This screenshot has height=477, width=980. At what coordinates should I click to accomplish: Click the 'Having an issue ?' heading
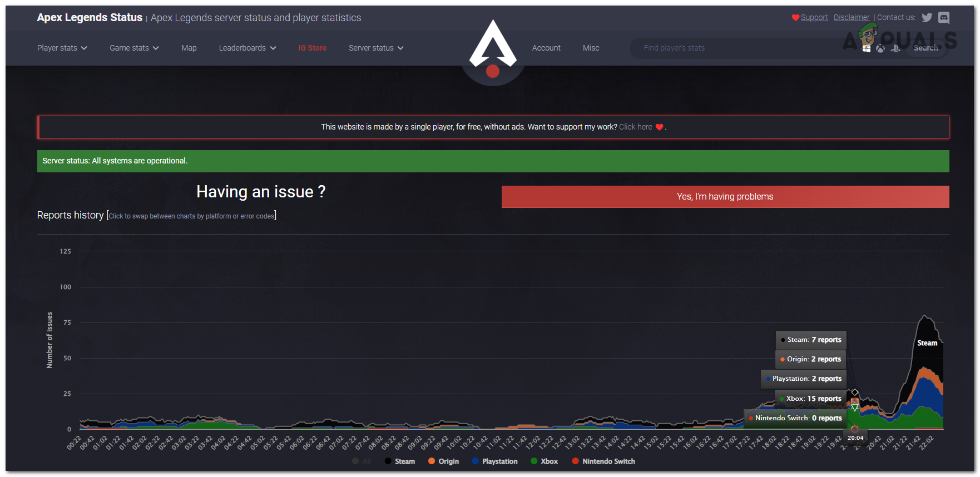pyautogui.click(x=261, y=192)
